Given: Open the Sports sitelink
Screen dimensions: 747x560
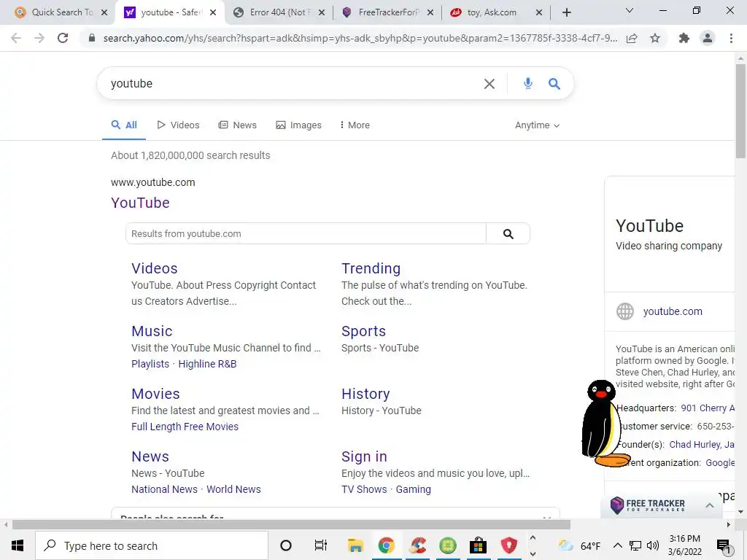Looking at the screenshot, I should click(363, 332).
